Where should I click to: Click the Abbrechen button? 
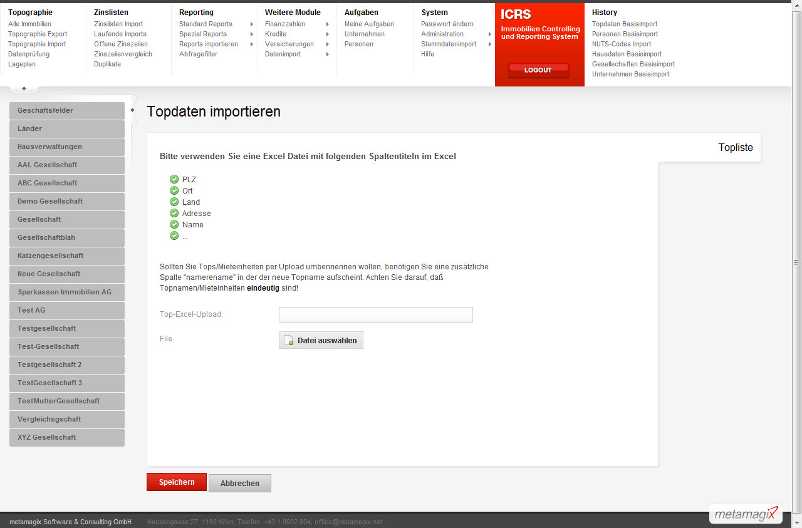pyautogui.click(x=240, y=483)
